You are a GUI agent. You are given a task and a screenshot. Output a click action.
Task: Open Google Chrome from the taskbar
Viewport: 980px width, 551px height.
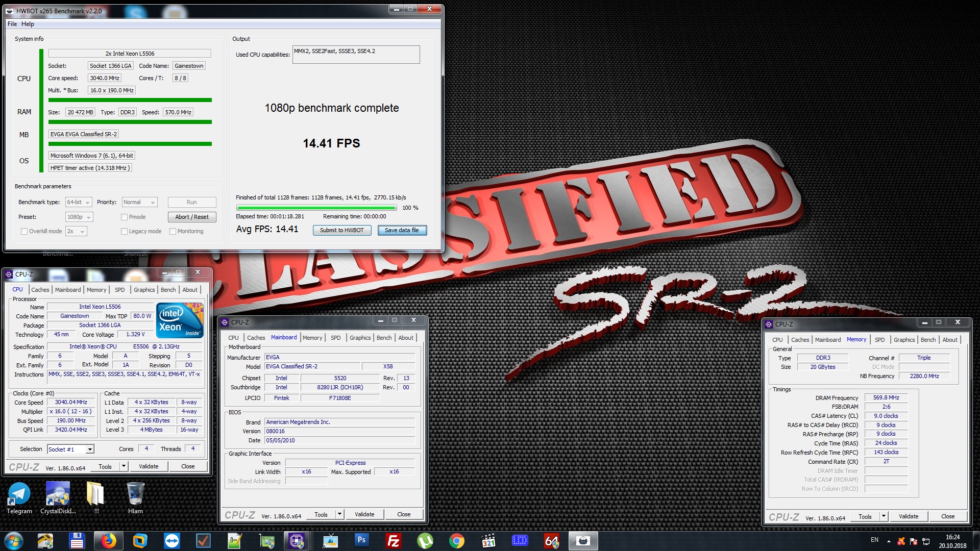[x=456, y=540]
